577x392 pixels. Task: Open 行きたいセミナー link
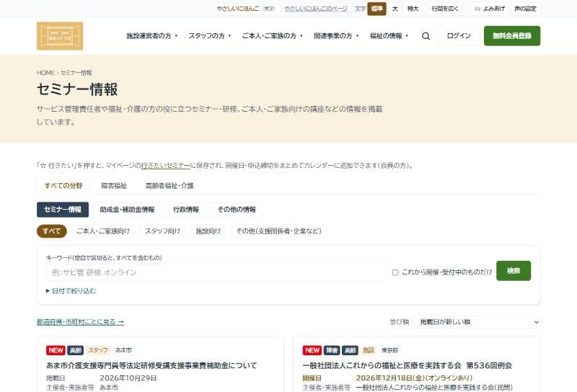166,166
